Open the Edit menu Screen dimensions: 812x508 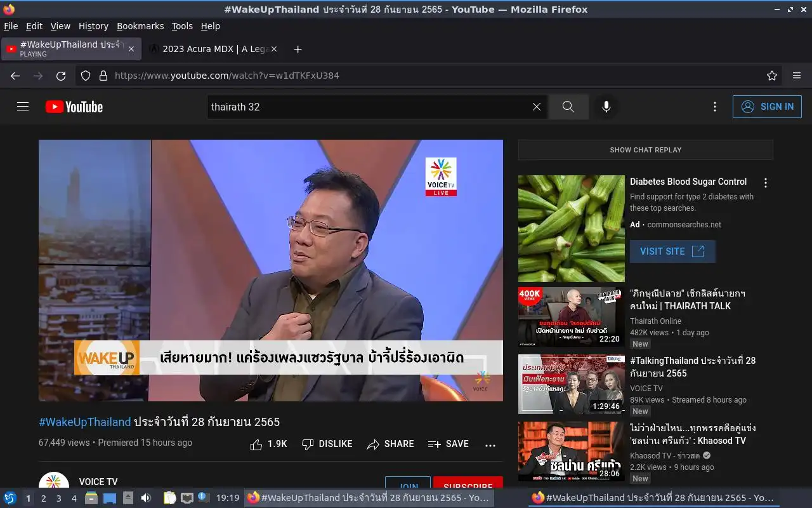(x=34, y=26)
